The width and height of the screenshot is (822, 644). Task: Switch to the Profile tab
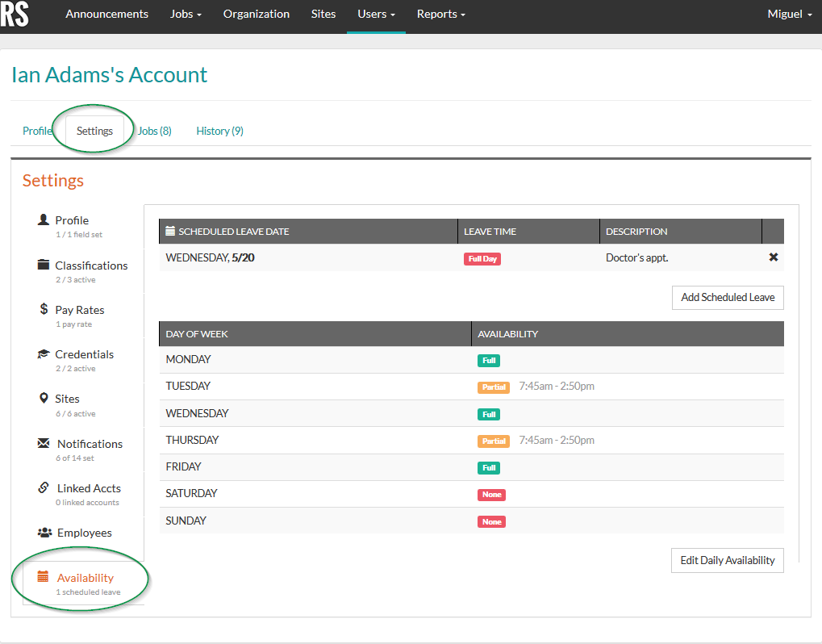tap(37, 131)
